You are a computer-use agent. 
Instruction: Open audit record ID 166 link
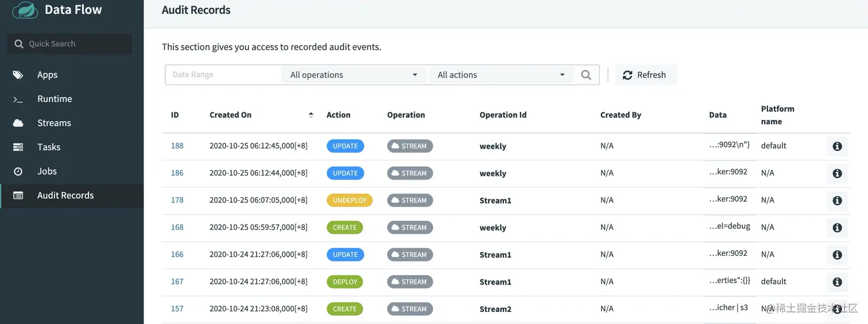coord(177,254)
